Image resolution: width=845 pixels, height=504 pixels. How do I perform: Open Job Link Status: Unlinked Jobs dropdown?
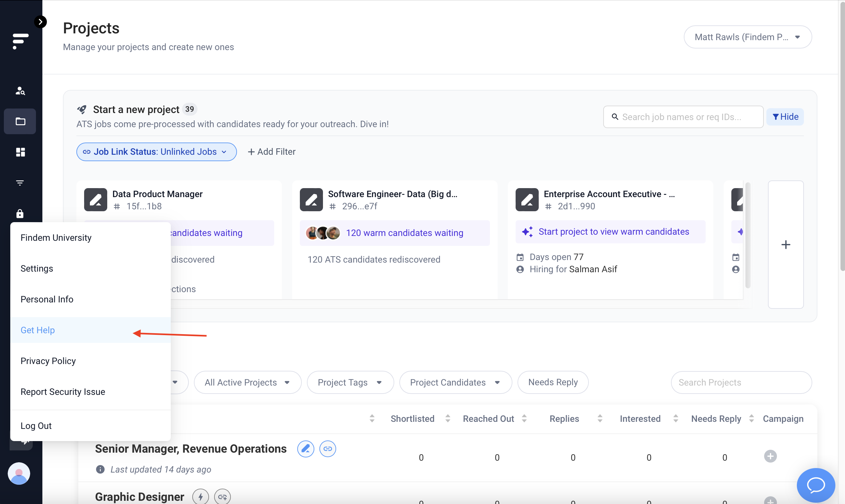[x=157, y=152]
